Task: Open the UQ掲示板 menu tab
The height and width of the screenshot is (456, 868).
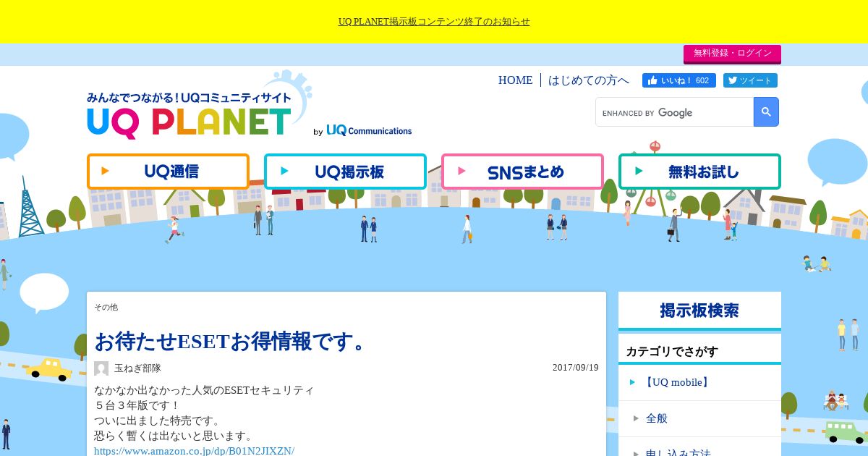Action: point(345,172)
